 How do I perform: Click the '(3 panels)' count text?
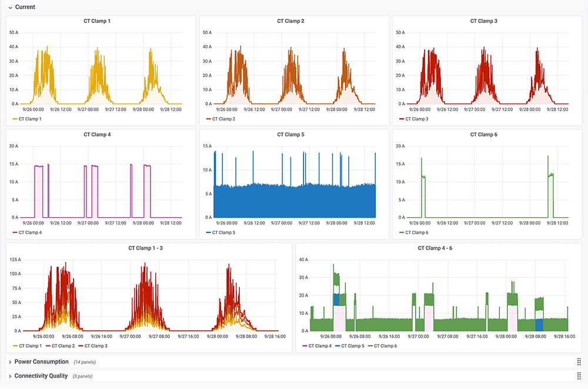[82, 376]
